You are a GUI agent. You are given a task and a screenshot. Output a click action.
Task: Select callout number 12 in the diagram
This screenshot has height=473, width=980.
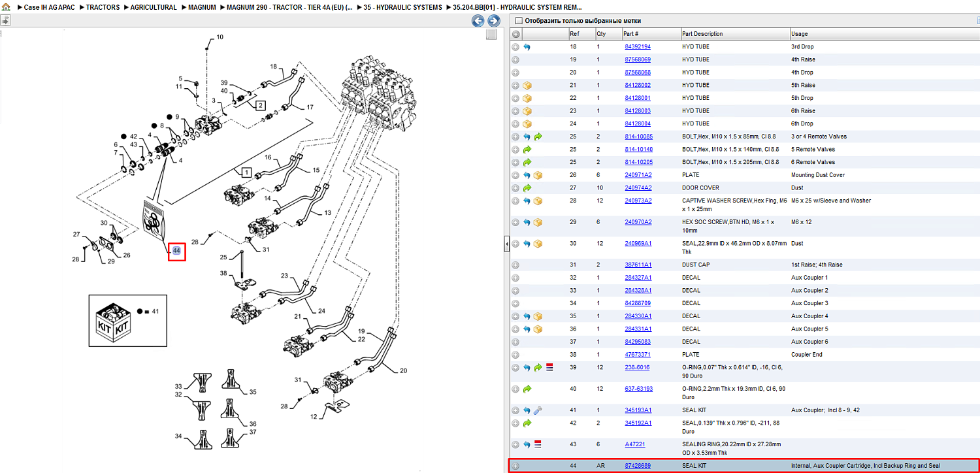coord(314,417)
